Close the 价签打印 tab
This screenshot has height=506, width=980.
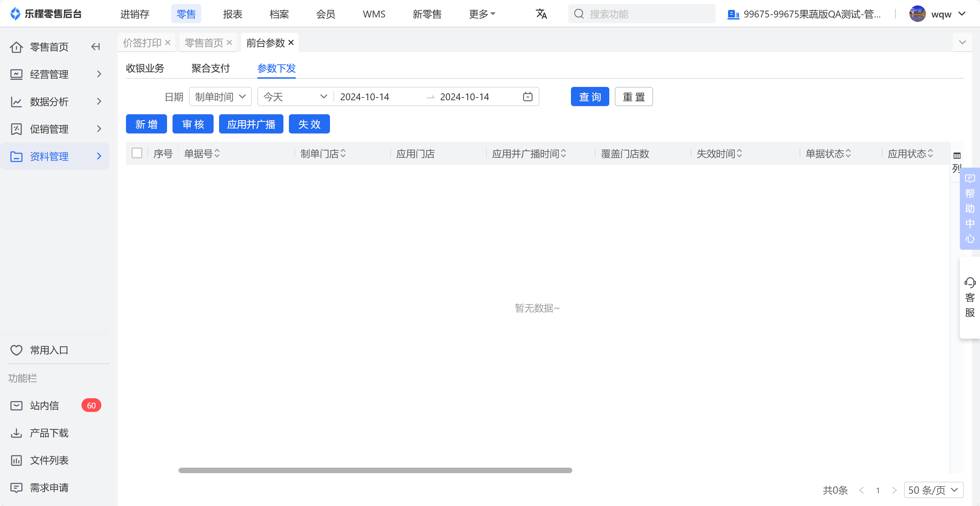click(167, 42)
